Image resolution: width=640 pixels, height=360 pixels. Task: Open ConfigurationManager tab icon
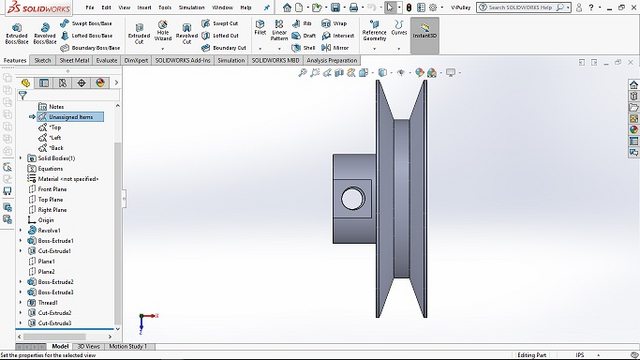point(62,83)
